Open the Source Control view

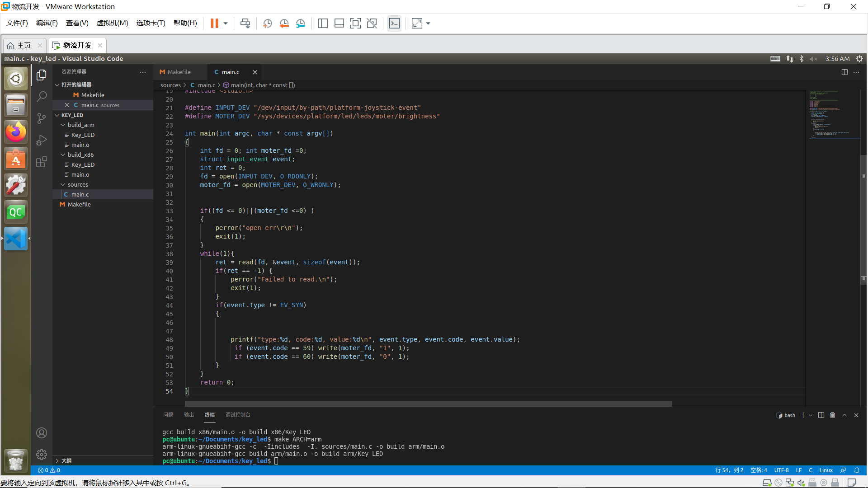coord(42,118)
